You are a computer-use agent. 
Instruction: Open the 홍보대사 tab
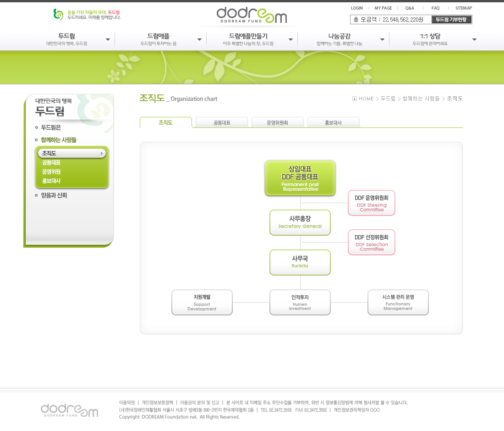(x=333, y=123)
